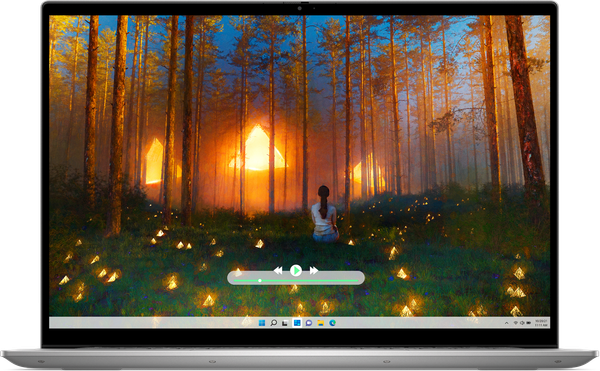Click the fast-forward double-arrow icon
The width and height of the screenshot is (600, 371).
tap(314, 270)
